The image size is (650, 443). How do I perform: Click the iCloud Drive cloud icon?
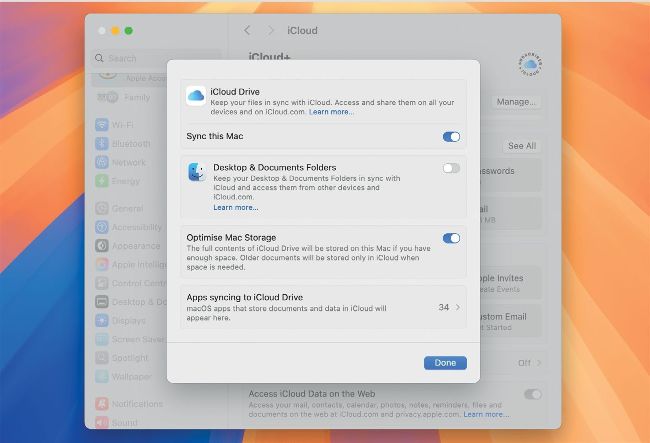pos(196,95)
